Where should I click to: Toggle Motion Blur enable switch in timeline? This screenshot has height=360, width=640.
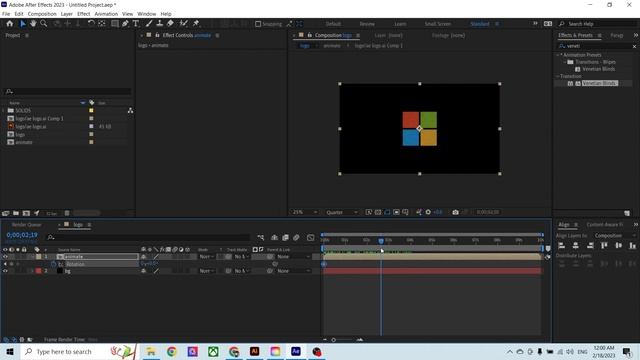296,237
